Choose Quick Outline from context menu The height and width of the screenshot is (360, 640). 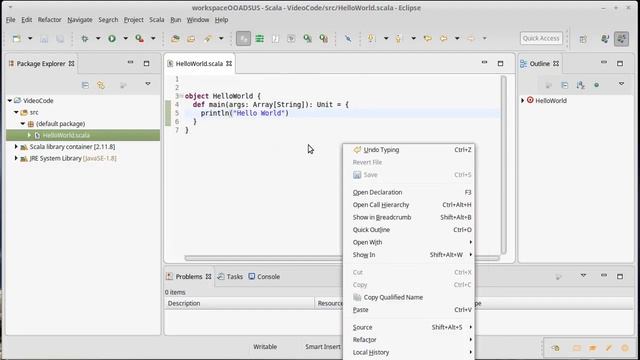point(409,230)
